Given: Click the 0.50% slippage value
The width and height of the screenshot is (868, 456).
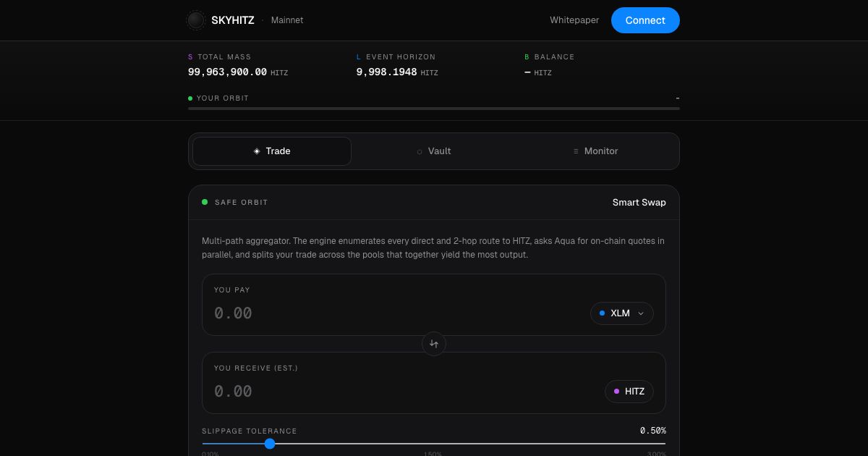Looking at the screenshot, I should coord(653,431).
